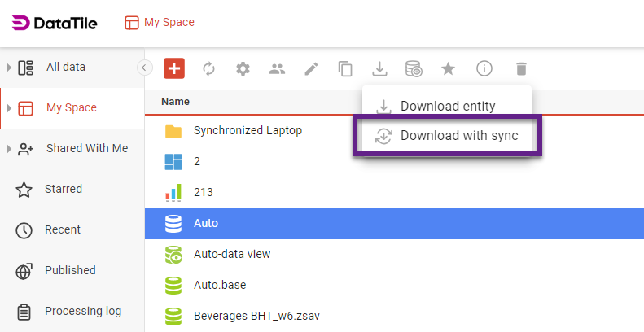Open the Starred sidebar section
Screen dimensions: 644x332
pos(63,189)
